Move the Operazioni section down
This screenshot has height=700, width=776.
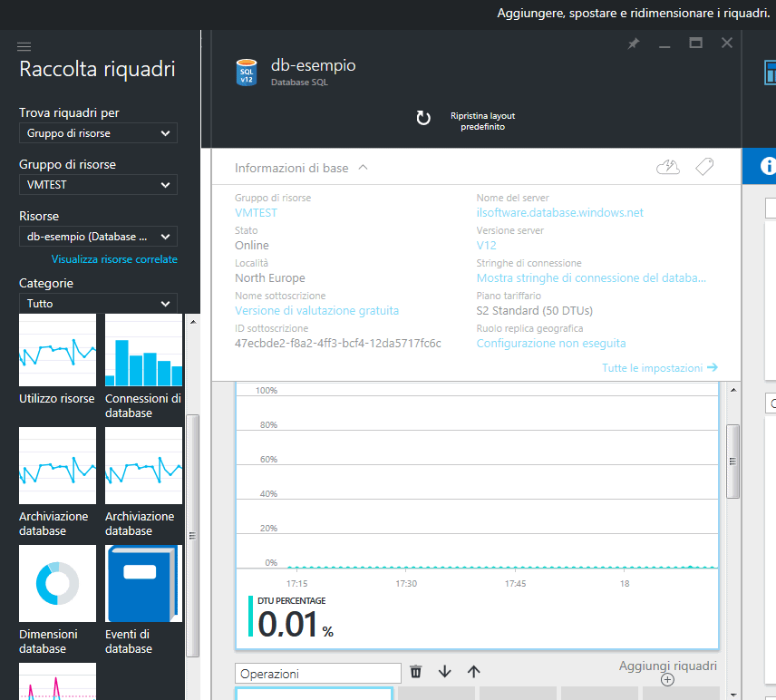tap(444, 672)
